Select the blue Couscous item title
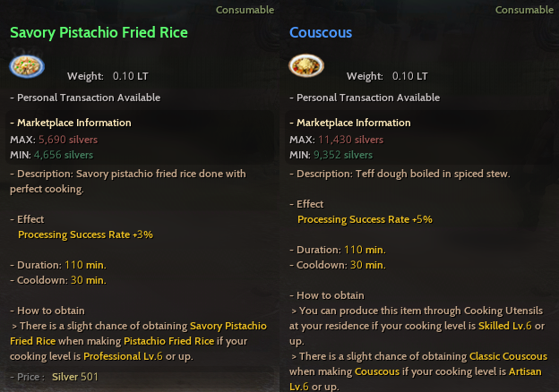The width and height of the screenshot is (559, 392). click(x=321, y=33)
